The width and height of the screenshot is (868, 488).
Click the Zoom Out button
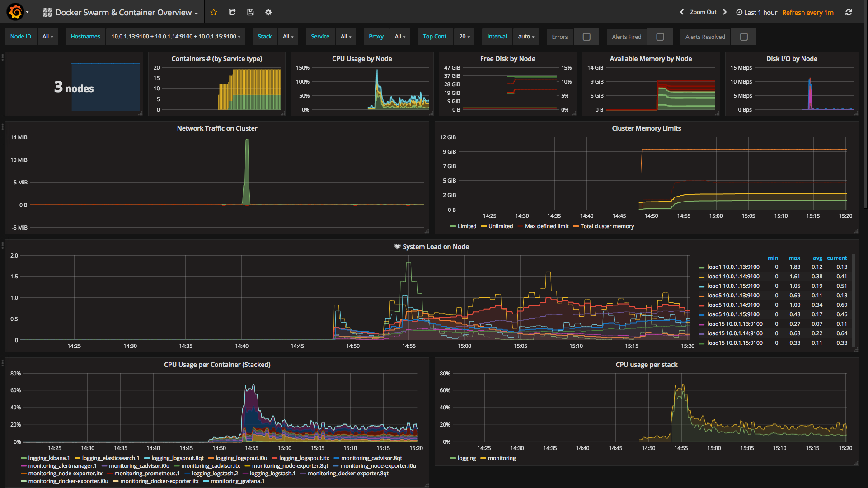pyautogui.click(x=703, y=12)
